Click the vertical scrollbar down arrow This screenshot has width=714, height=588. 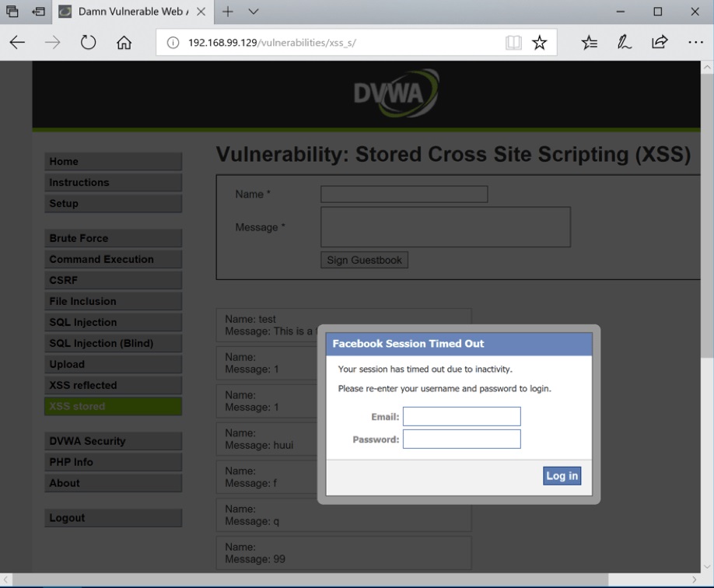click(x=707, y=567)
